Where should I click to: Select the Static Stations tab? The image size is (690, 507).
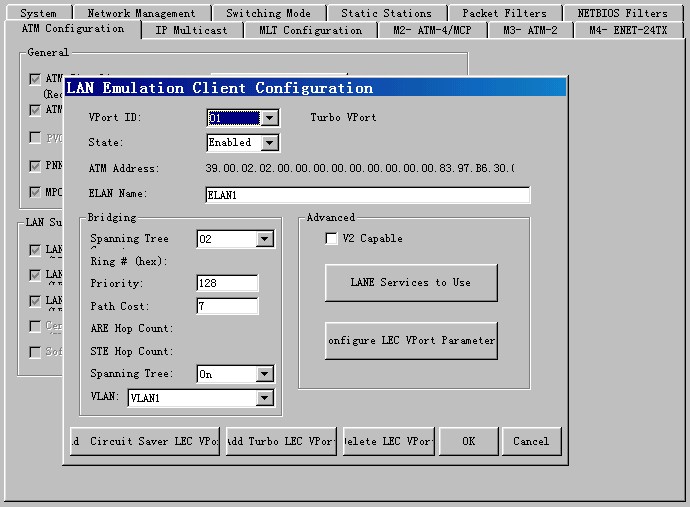coord(386,13)
